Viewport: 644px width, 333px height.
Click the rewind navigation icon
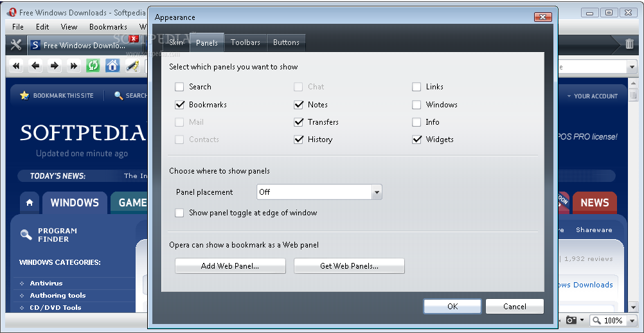(x=16, y=66)
